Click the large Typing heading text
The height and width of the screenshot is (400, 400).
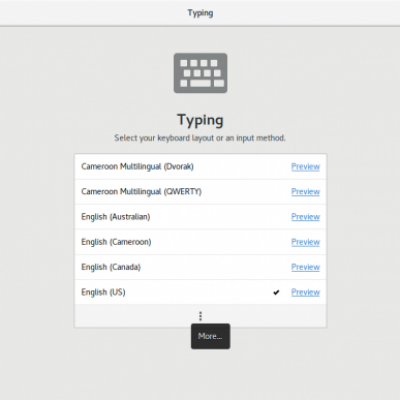pos(200,120)
